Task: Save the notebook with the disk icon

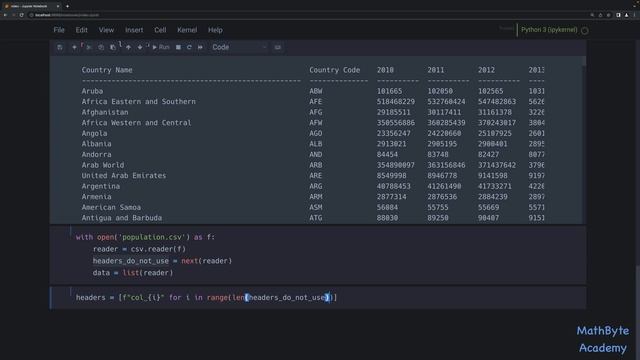Action: coord(60,47)
